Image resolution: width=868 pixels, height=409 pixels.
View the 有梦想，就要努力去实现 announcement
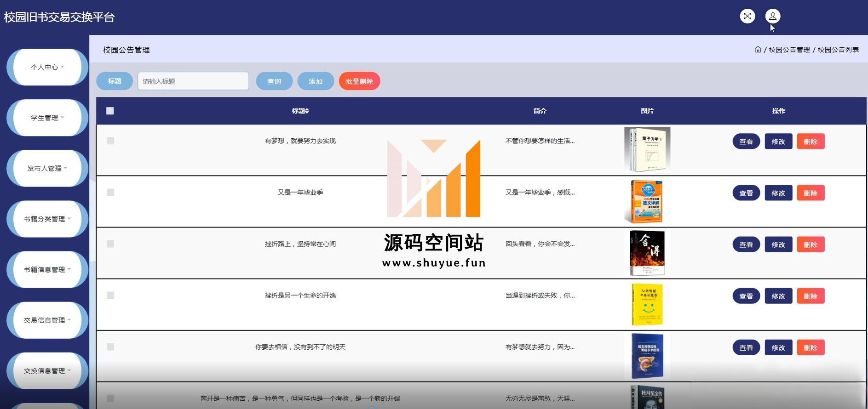[746, 142]
